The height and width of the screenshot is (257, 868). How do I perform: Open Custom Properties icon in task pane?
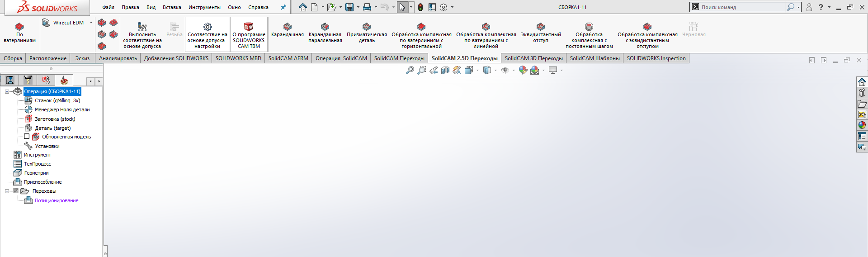tap(862, 136)
